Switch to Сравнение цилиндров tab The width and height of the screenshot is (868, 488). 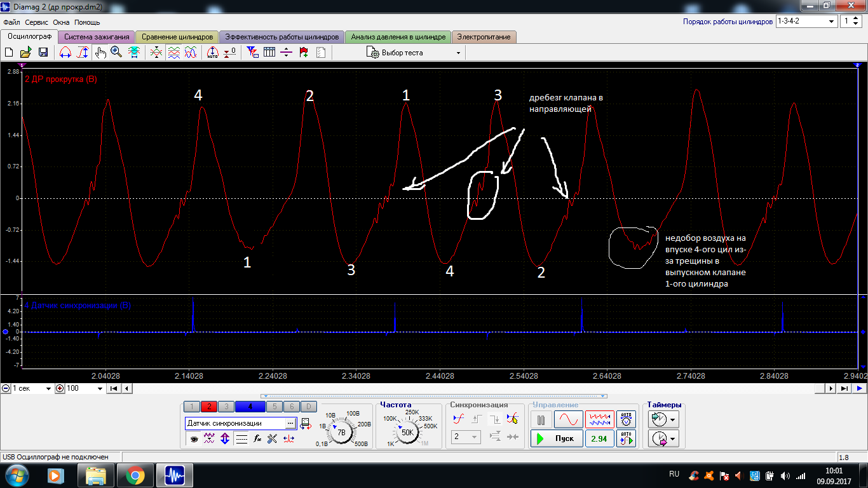[177, 37]
